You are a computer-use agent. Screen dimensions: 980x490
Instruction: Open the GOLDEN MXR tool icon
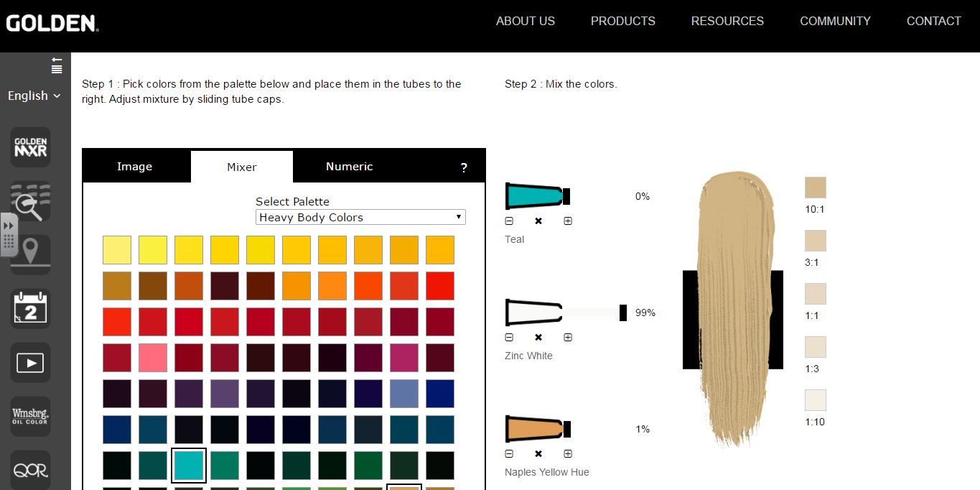[29, 147]
